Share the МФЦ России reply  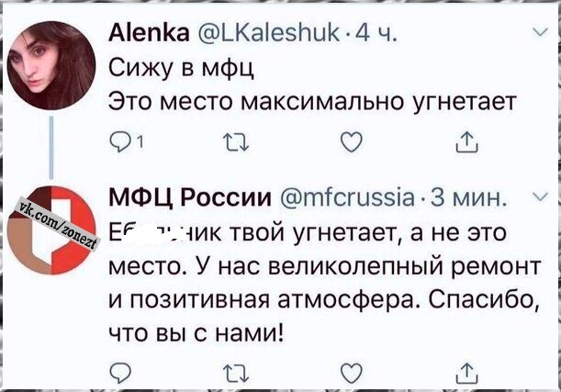(x=467, y=373)
